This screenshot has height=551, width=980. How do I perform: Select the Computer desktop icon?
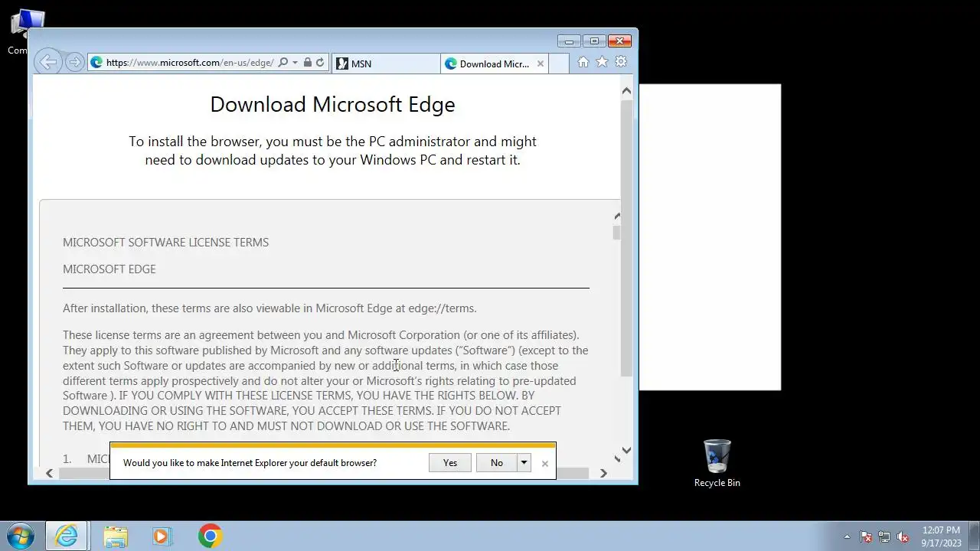point(27,31)
